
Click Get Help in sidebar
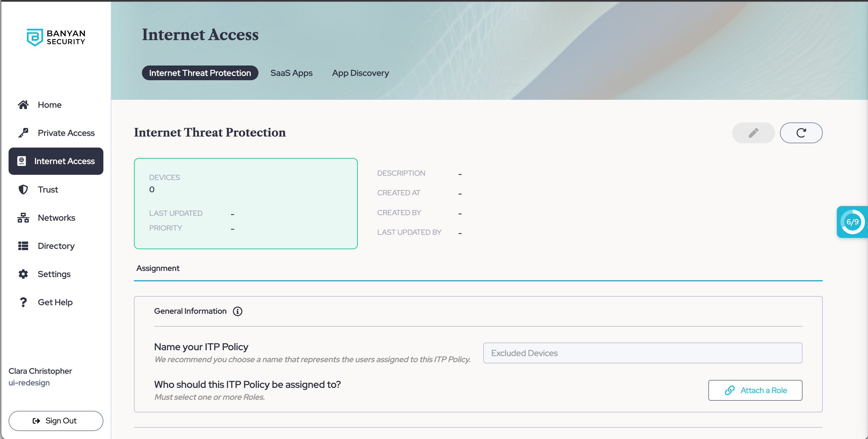point(55,302)
